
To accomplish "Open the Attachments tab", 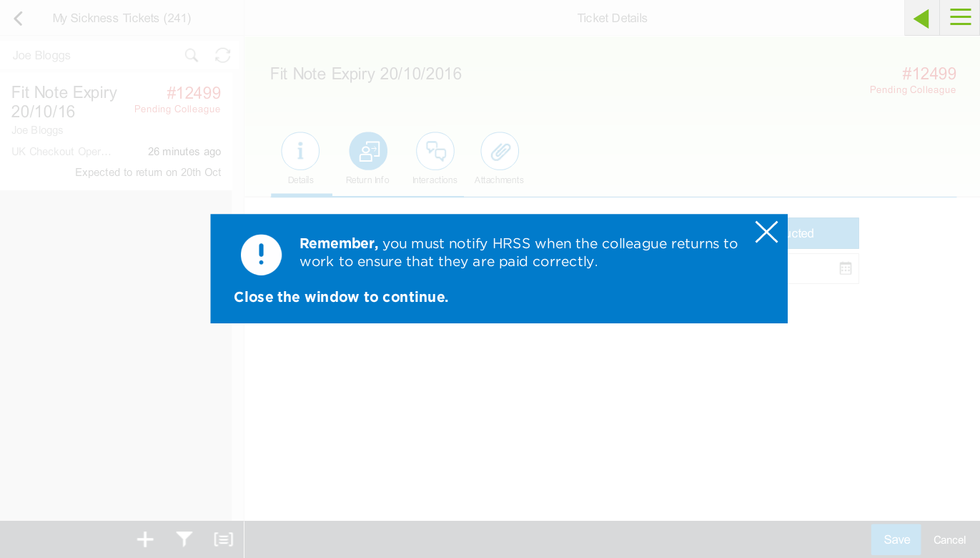I will 500,151.
